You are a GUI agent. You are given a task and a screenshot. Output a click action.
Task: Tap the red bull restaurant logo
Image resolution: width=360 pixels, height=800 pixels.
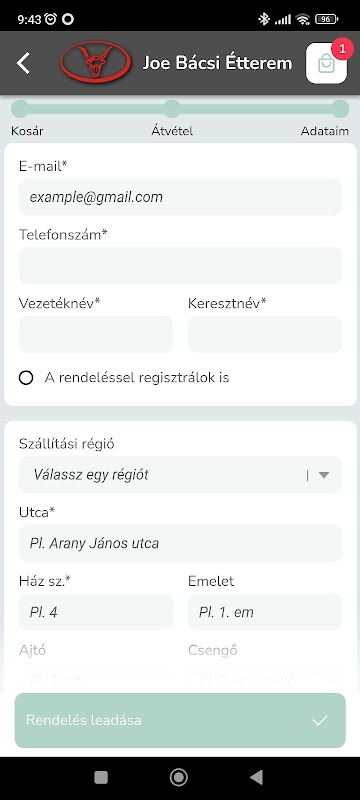[95, 62]
